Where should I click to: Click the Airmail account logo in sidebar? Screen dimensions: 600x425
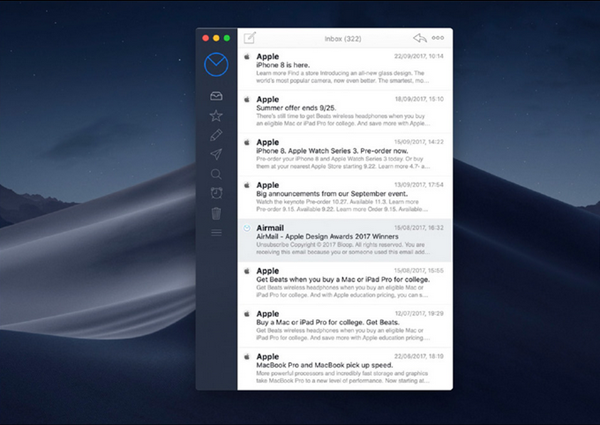tap(216, 64)
